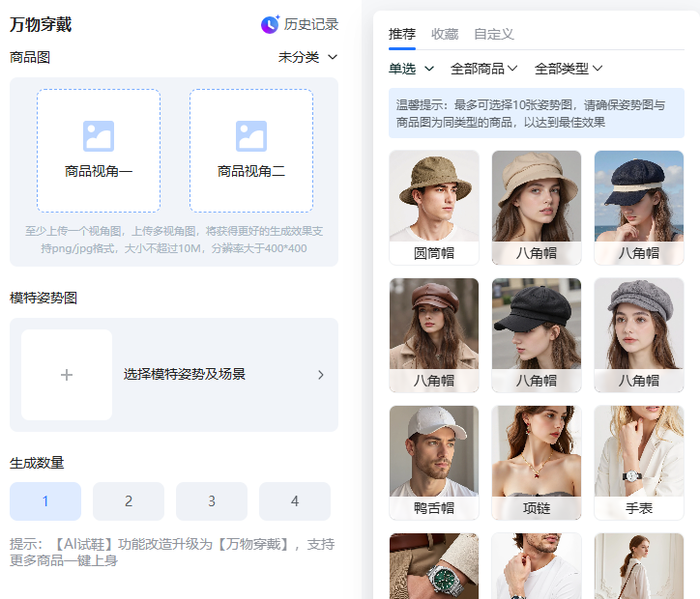700x599 pixels.
Task: Select generation quantity 1
Action: [45, 501]
